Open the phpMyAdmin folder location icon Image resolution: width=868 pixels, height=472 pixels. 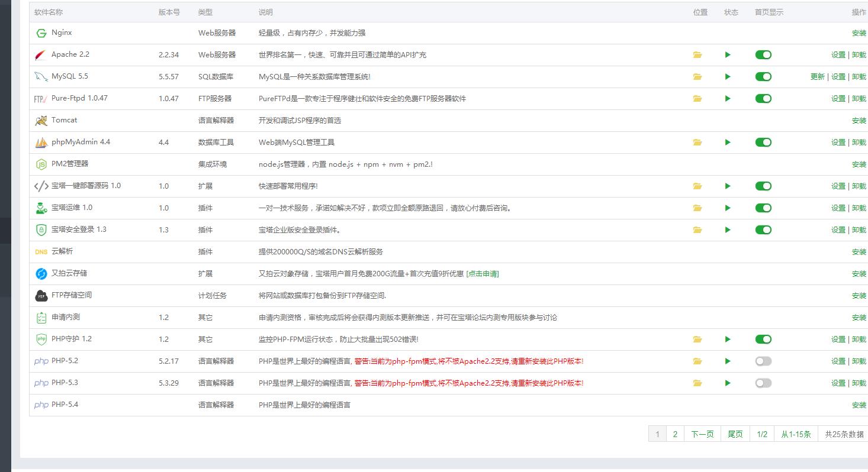point(697,143)
